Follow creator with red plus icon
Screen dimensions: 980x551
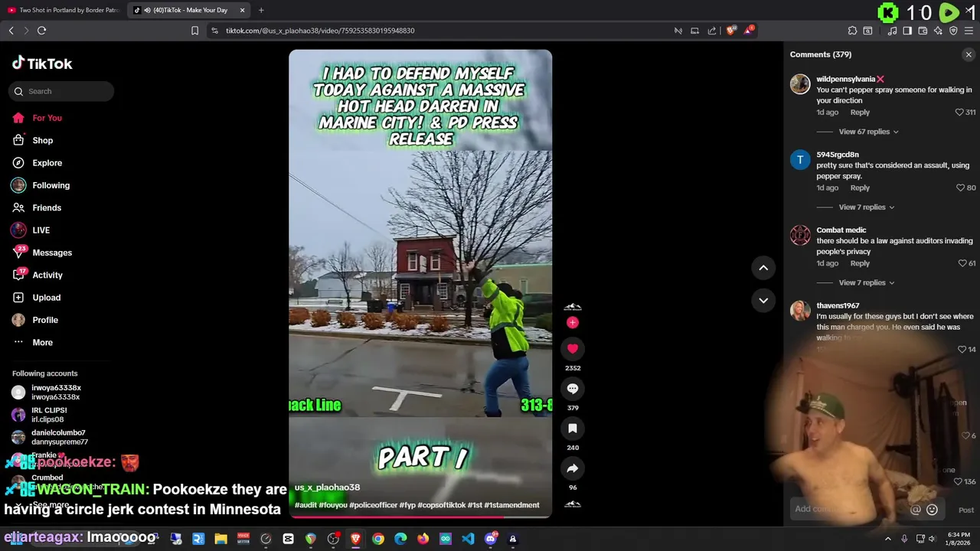click(572, 323)
